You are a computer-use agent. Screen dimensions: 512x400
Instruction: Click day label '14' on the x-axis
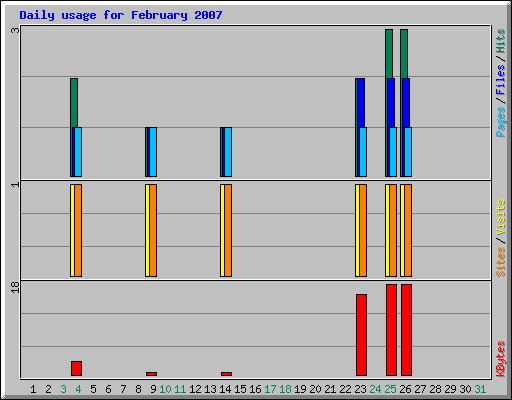(225, 389)
